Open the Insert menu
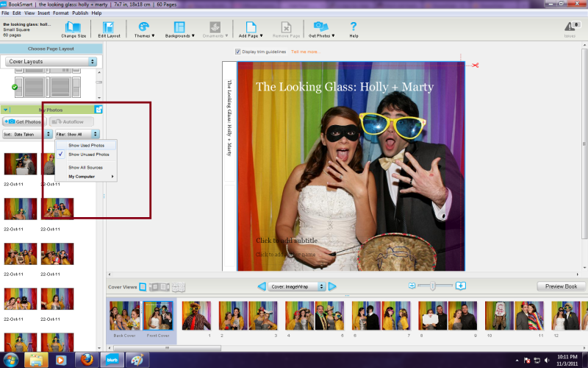The height and width of the screenshot is (368, 588). click(43, 13)
